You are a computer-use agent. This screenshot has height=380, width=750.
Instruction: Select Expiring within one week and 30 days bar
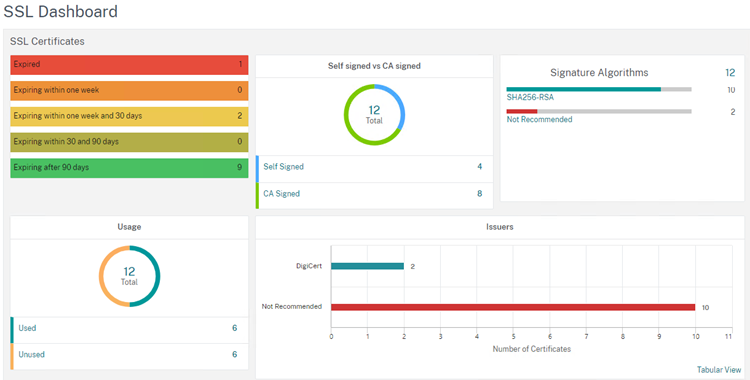129,116
